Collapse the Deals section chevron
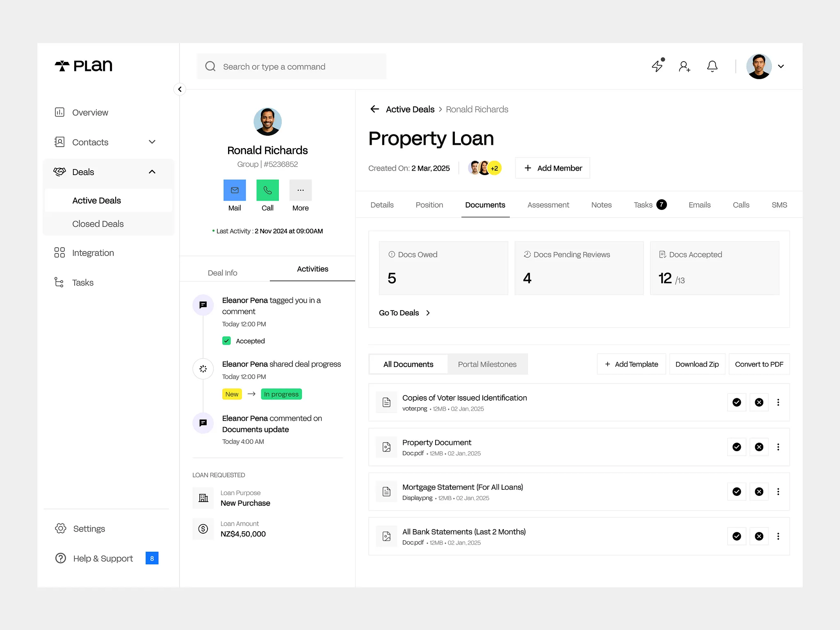840x630 pixels. 152,172
